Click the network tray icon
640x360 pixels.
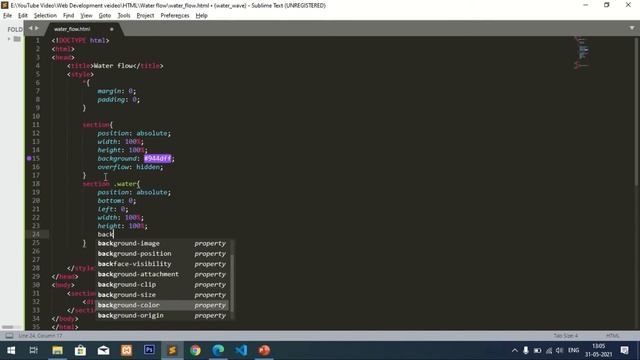(x=549, y=350)
